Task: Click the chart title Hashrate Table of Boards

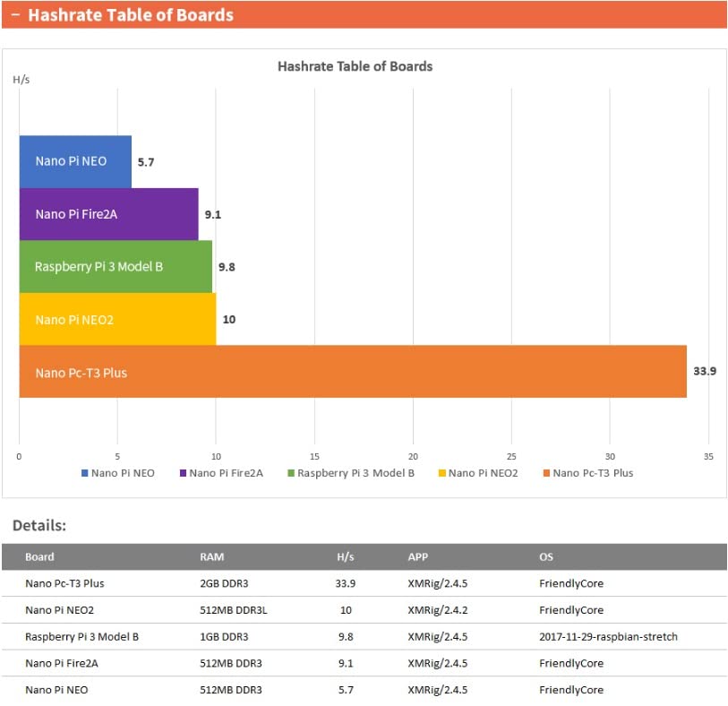Action: pyautogui.click(x=355, y=66)
